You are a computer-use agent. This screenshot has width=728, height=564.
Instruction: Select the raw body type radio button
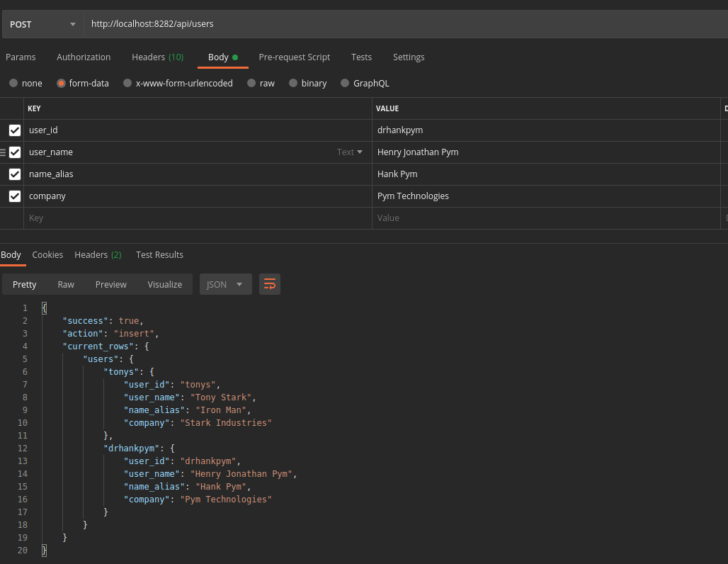pyautogui.click(x=251, y=83)
